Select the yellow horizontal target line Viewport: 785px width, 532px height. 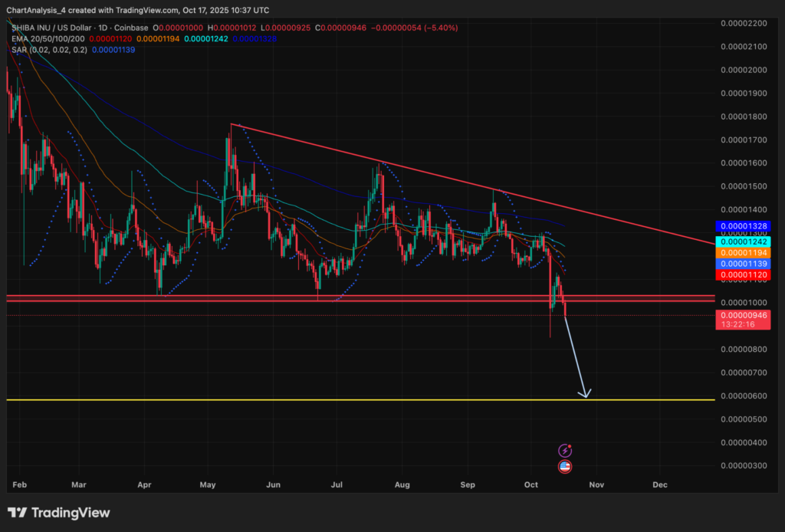click(x=307, y=400)
